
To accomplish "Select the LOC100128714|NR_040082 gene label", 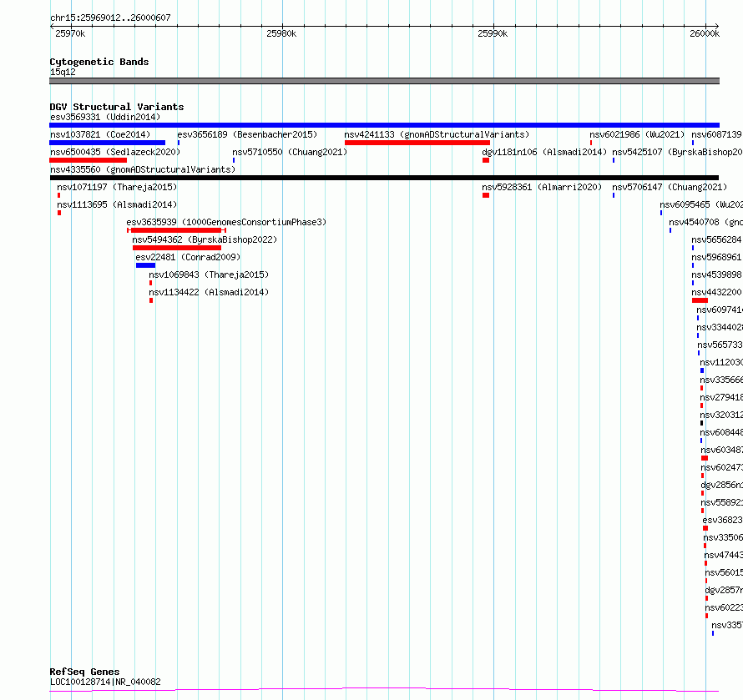I will (105, 682).
